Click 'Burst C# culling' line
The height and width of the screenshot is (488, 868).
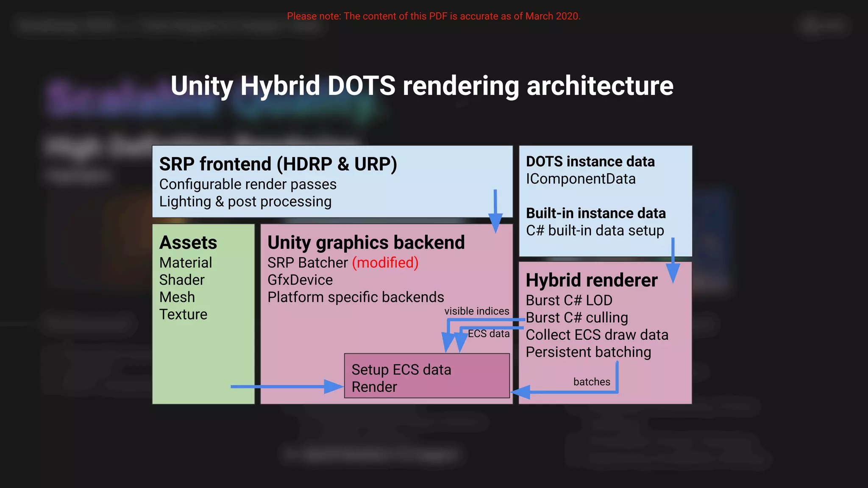577,318
